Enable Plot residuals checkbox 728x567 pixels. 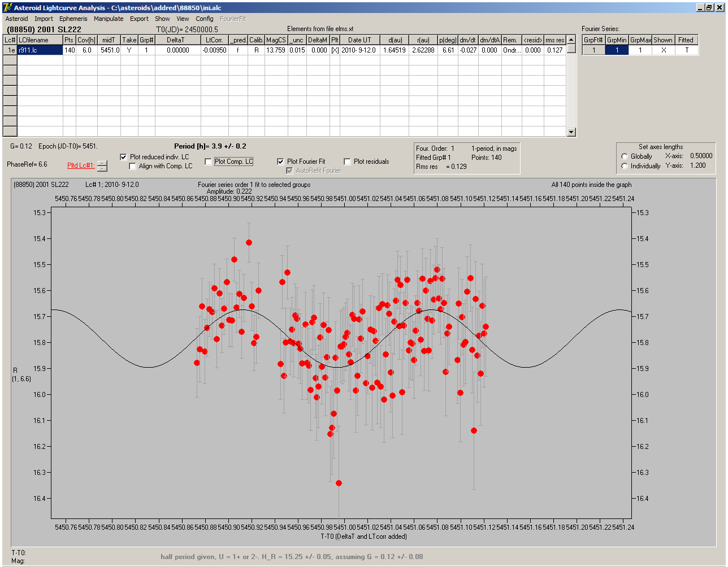[x=347, y=162]
